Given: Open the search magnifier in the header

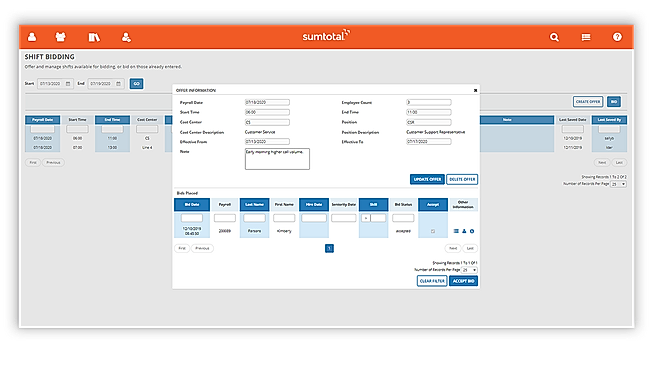Looking at the screenshot, I should click(554, 37).
